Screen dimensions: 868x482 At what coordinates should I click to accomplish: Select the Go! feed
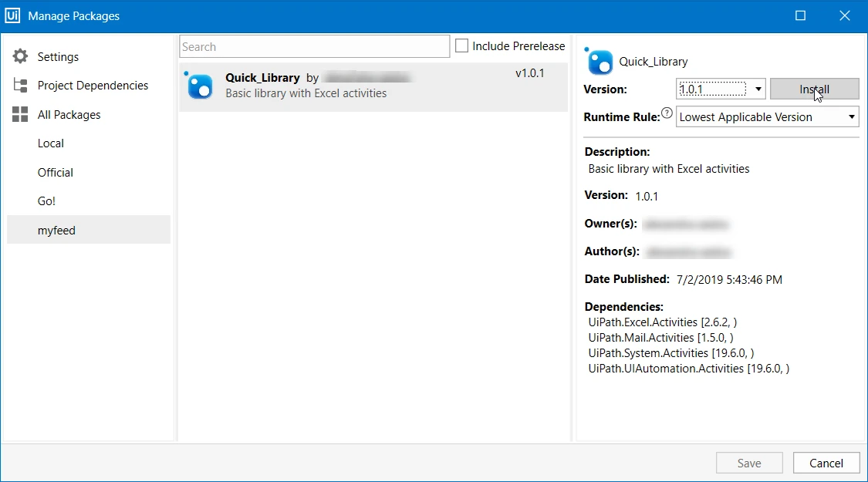point(46,201)
